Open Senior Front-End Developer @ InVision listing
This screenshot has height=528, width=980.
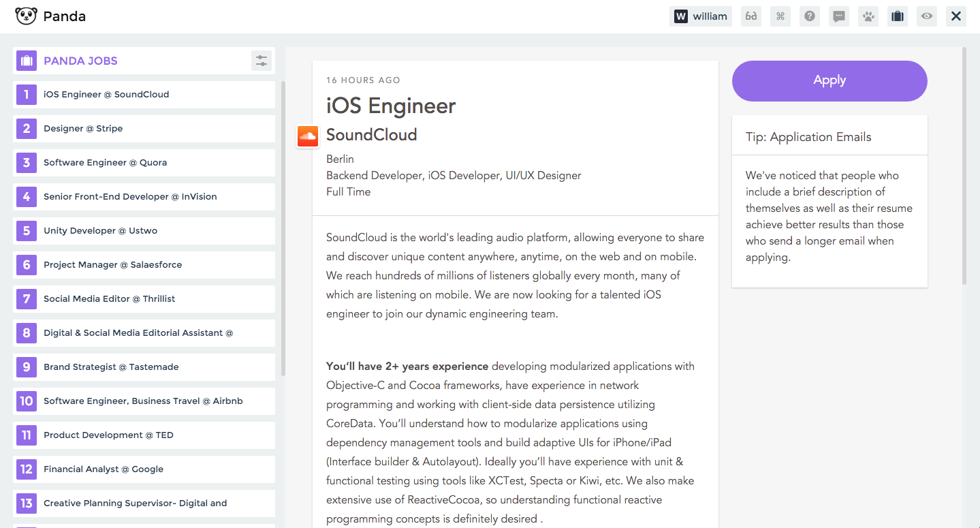coord(144,197)
